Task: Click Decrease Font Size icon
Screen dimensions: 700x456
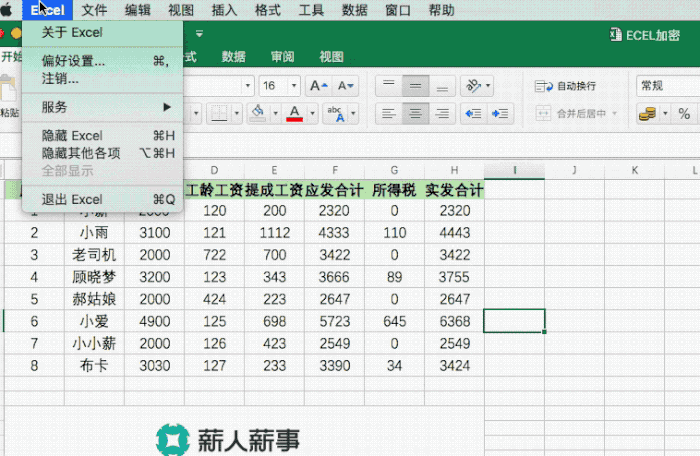Action: tap(345, 86)
